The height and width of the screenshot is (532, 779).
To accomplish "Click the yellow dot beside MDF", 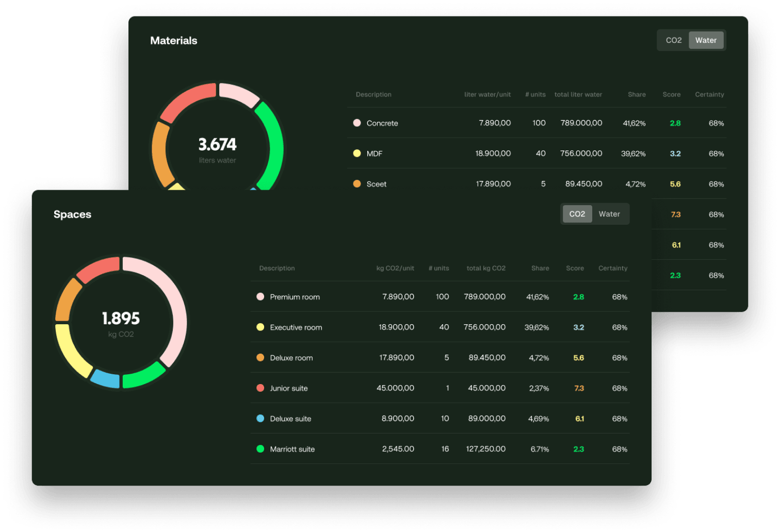I will [x=356, y=153].
